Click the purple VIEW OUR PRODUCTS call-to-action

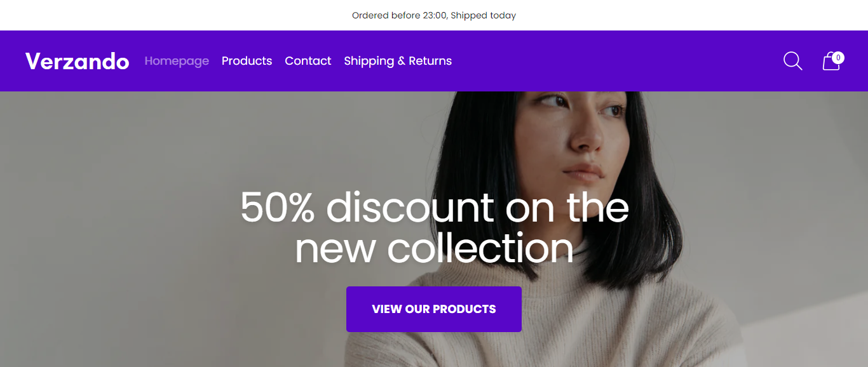tap(434, 309)
